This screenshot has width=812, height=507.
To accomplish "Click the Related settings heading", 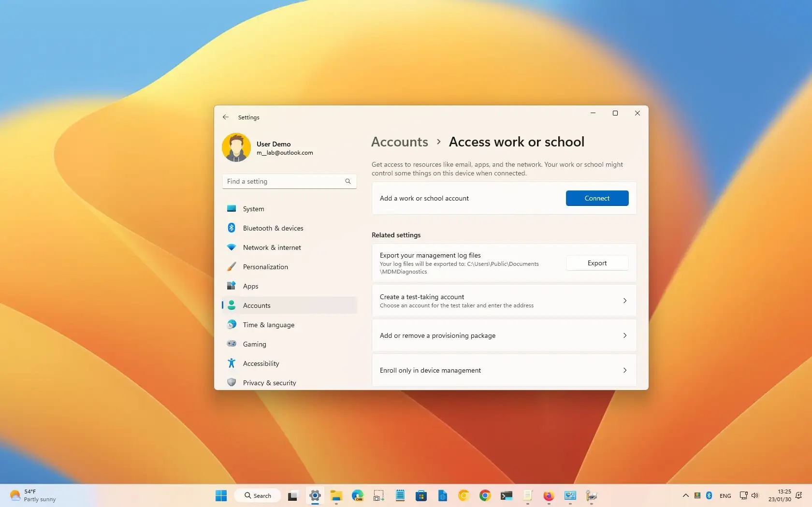I will pyautogui.click(x=396, y=235).
